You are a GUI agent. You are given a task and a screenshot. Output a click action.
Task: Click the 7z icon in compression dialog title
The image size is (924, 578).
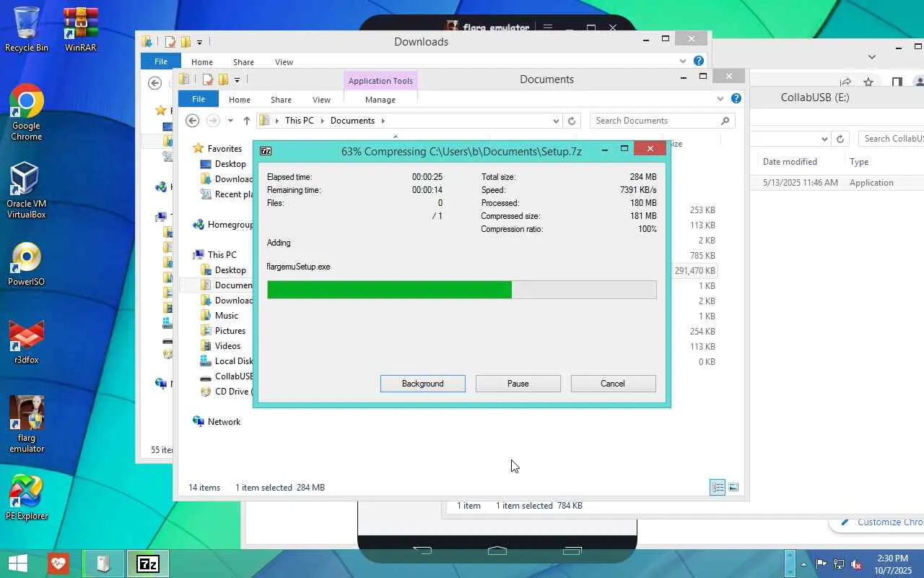(x=266, y=151)
